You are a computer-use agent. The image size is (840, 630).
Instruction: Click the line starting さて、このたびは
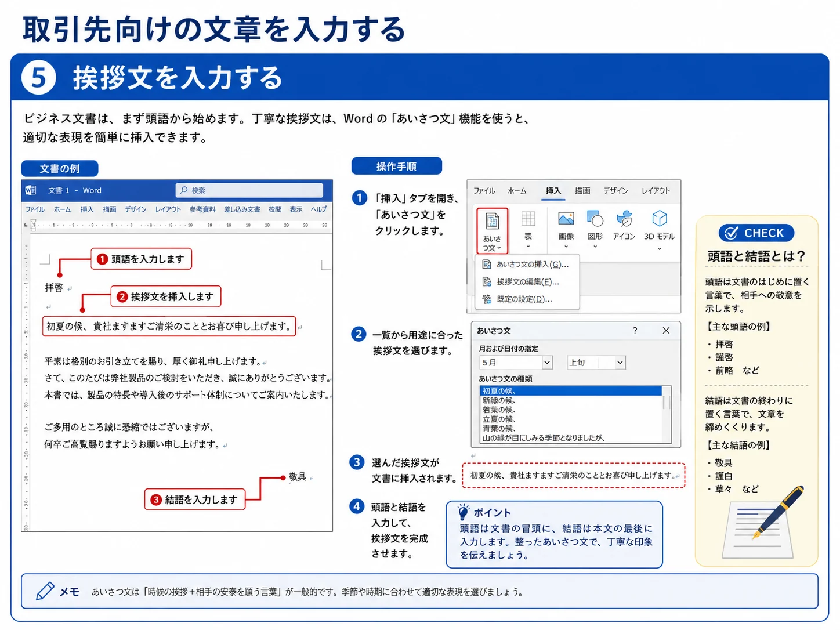click(187, 378)
